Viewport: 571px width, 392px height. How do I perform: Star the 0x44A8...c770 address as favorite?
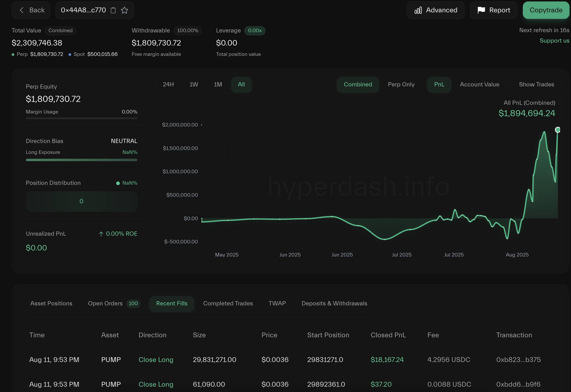coord(125,10)
